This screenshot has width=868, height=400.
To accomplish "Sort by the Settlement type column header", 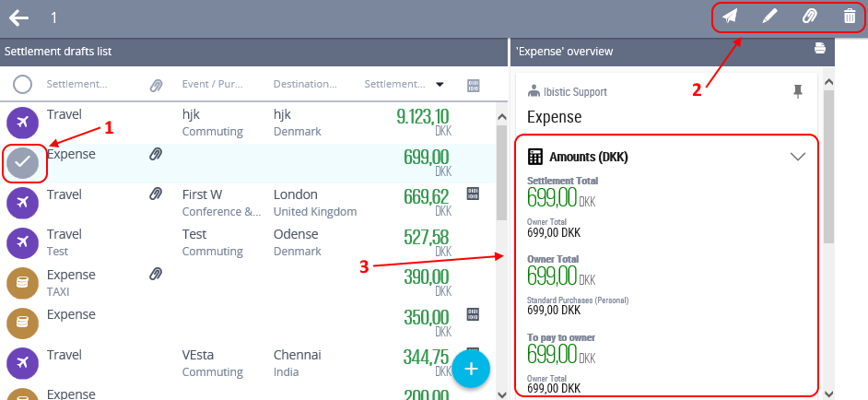I will click(77, 84).
